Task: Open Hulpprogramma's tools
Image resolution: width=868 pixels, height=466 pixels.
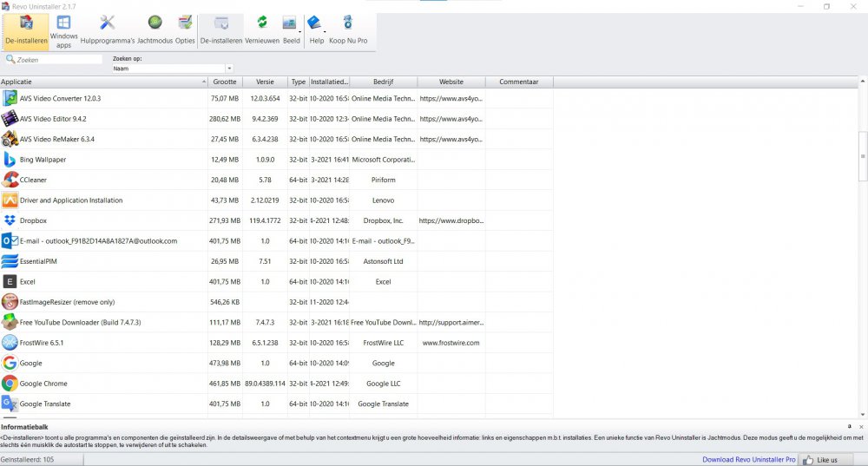Action: click(x=108, y=30)
